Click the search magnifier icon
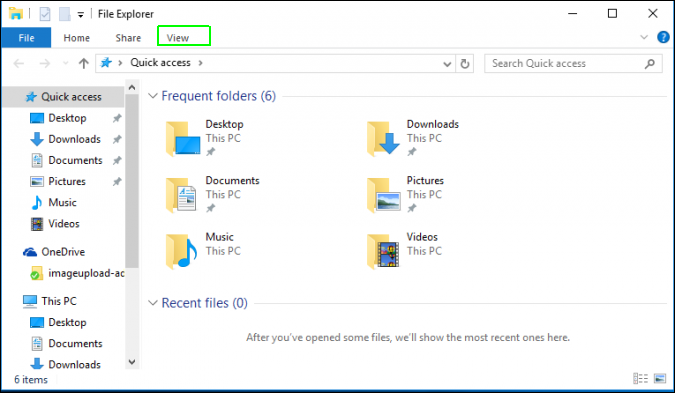 [x=650, y=64]
